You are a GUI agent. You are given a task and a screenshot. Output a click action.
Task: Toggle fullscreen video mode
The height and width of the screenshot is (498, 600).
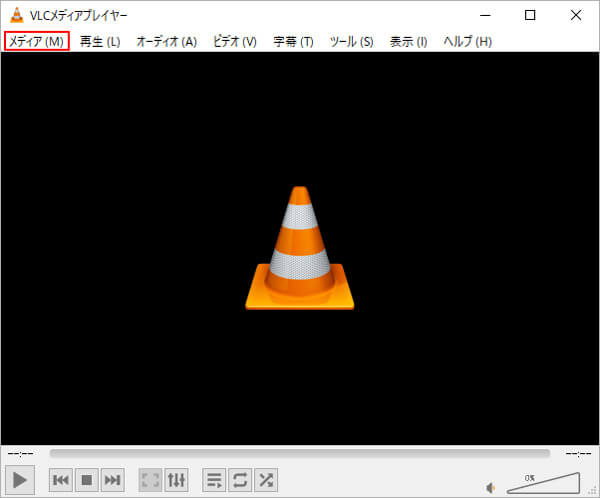click(150, 480)
